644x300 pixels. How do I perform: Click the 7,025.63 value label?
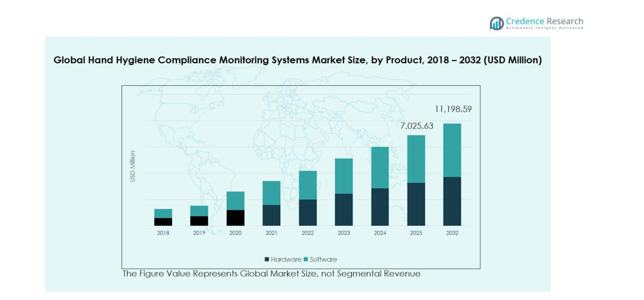tap(416, 126)
